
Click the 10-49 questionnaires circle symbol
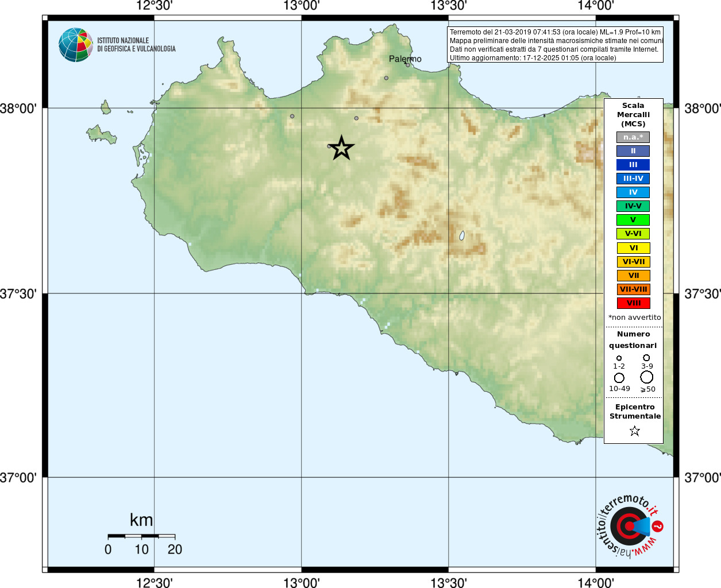[619, 378]
